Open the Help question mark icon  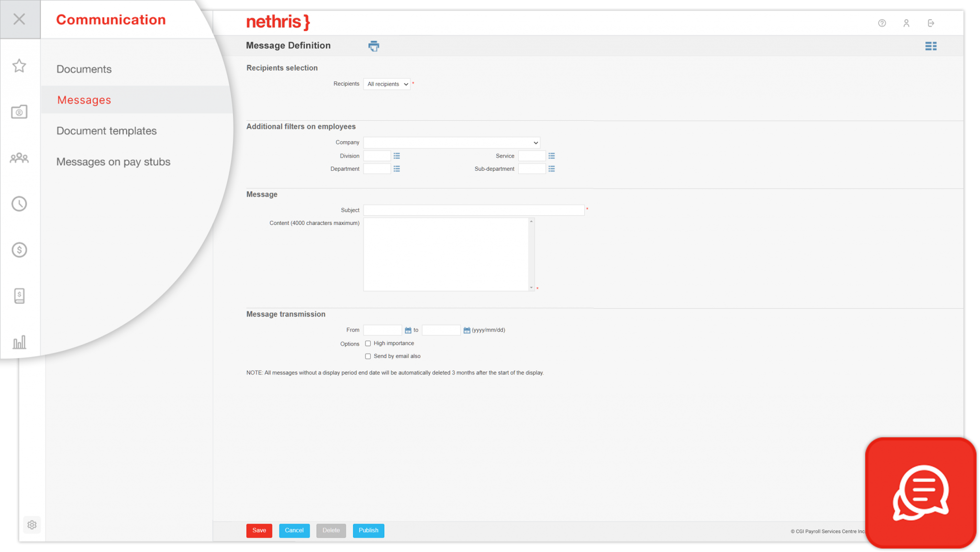(x=882, y=22)
